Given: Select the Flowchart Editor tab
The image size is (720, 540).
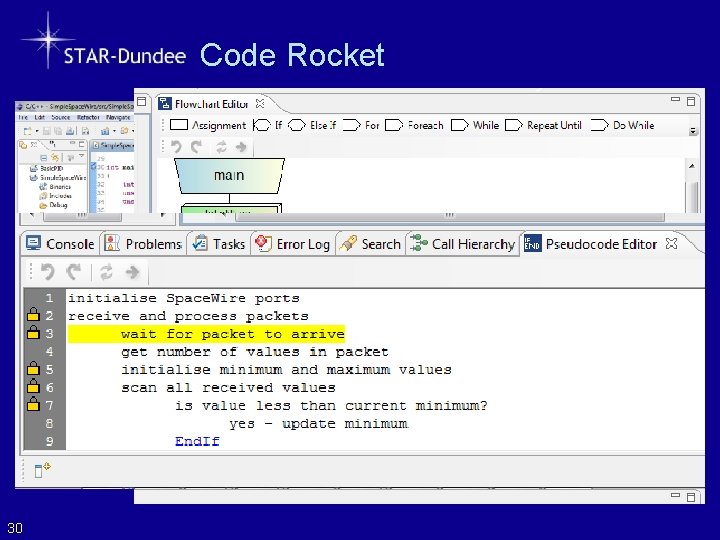Looking at the screenshot, I should pos(212,104).
